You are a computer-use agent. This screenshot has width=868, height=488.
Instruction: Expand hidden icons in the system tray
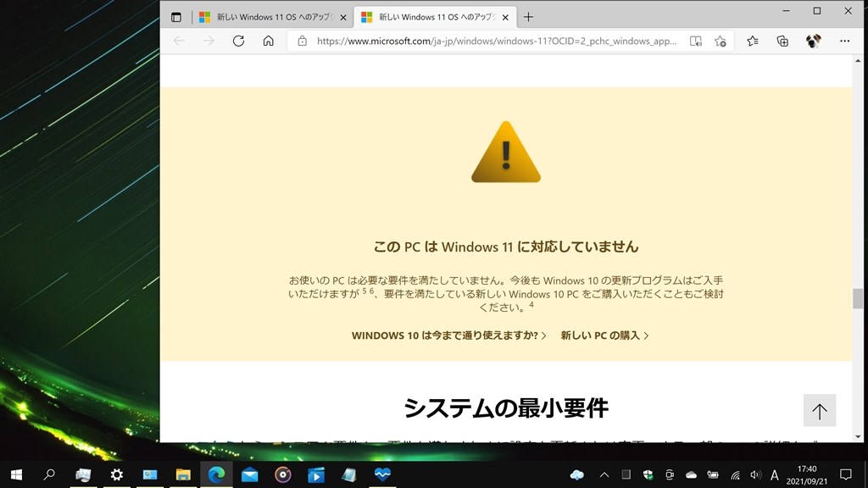pos(603,475)
